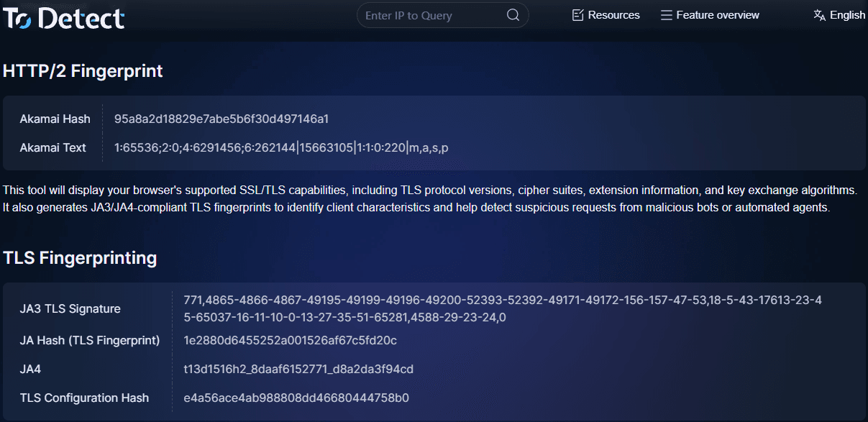Expand the English language selector
Image resolution: width=868 pixels, height=422 pixels.
click(x=847, y=15)
